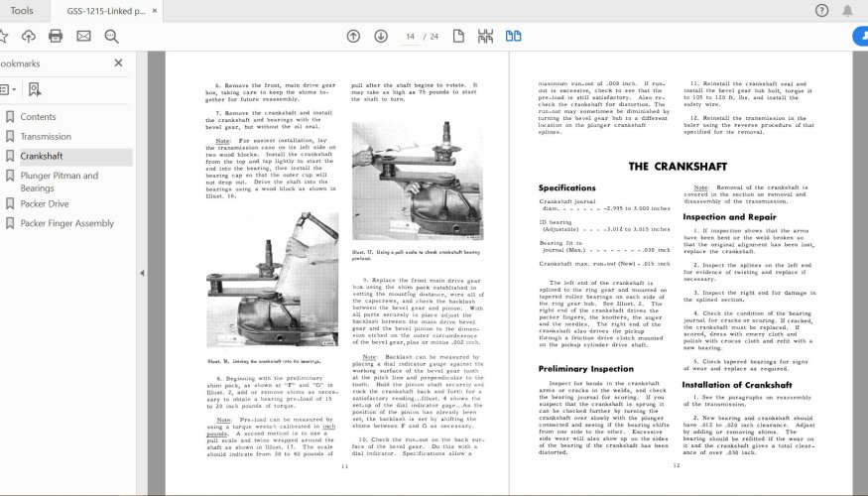Image resolution: width=868 pixels, height=496 pixels.
Task: Open the search magnifier tool
Action: [111, 36]
